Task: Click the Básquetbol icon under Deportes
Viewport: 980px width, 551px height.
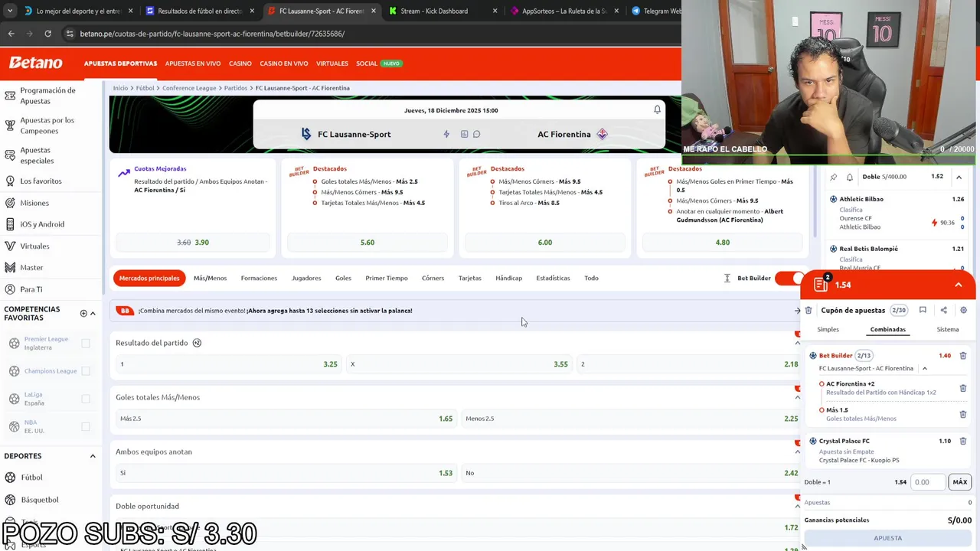Action: [x=10, y=500]
